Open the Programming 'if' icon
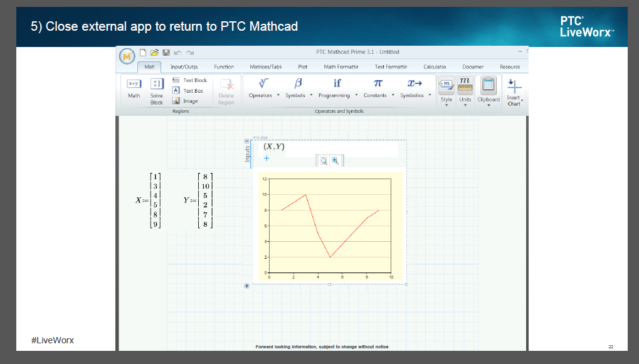Image resolution: width=639 pixels, height=364 pixels. tap(337, 83)
